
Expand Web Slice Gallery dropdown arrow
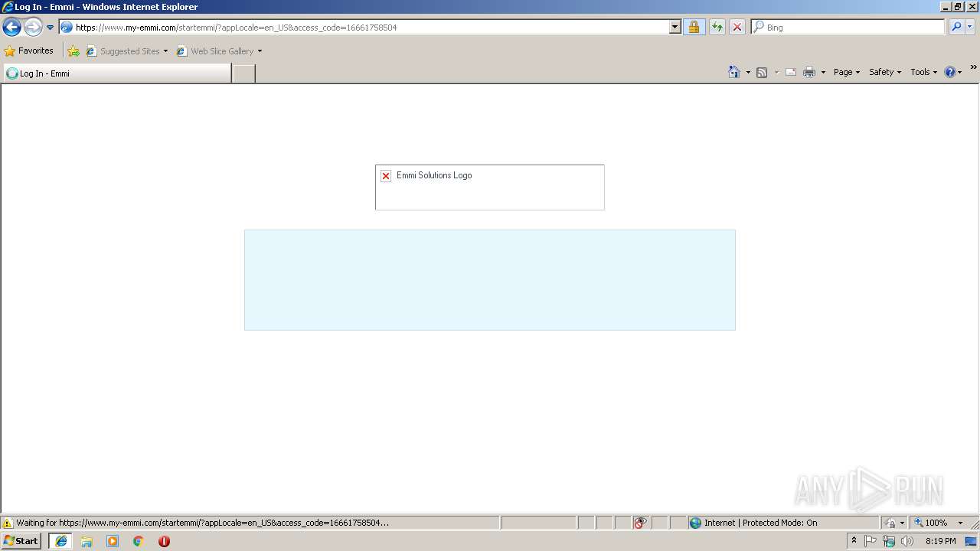[x=260, y=51]
